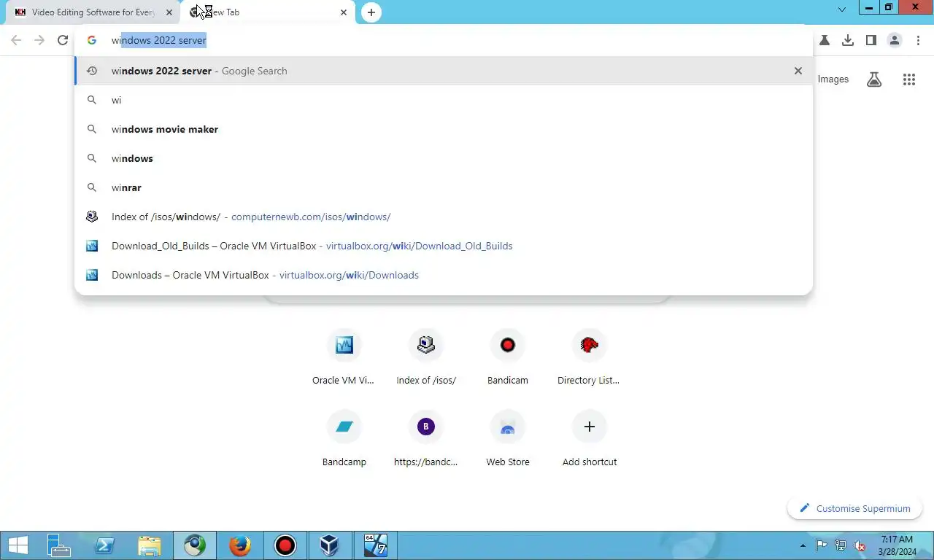
Task: Open the Directory Listing shortcut
Action: tap(590, 357)
